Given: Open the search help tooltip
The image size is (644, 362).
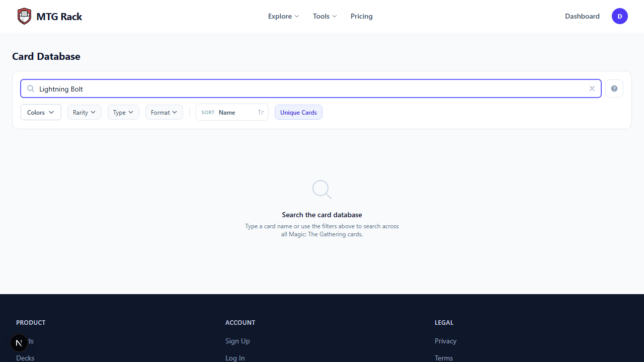Looking at the screenshot, I should [614, 88].
